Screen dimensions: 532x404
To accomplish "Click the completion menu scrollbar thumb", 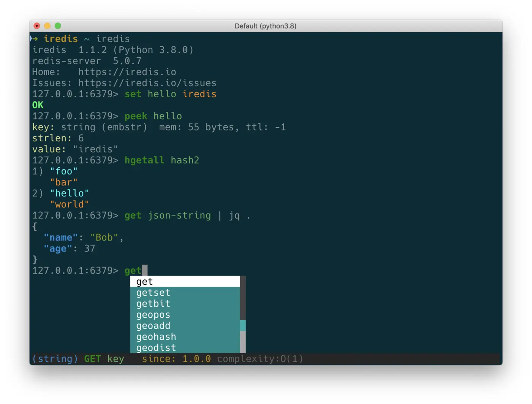I will pyautogui.click(x=243, y=325).
